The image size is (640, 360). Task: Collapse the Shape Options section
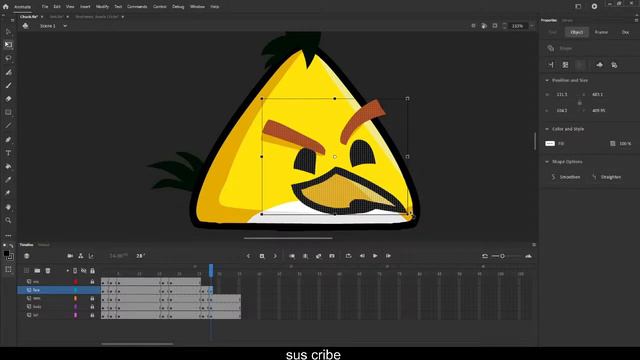point(547,162)
